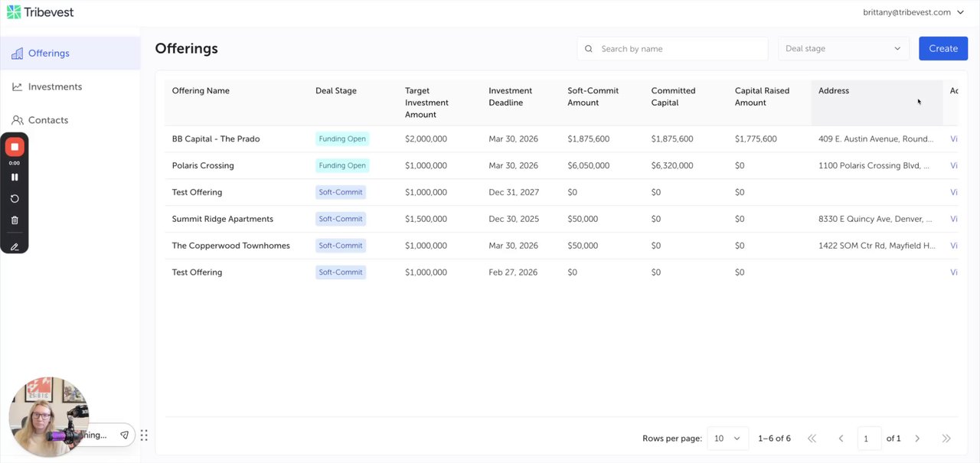Click the Tribevest logo
This screenshot has width=980, height=463.
click(x=41, y=12)
